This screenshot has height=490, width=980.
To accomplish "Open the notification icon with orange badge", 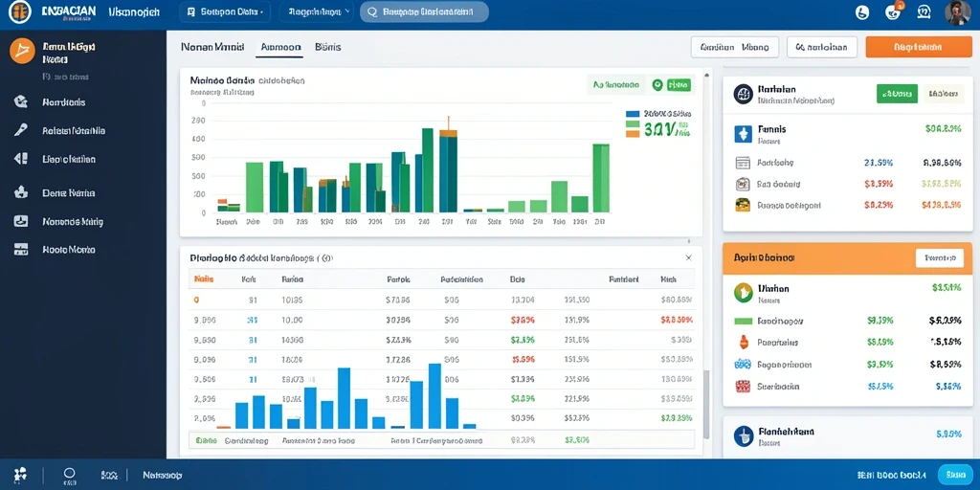I will (893, 11).
